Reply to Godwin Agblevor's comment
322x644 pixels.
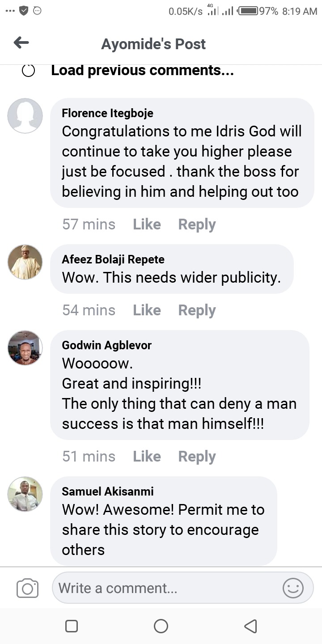click(197, 457)
